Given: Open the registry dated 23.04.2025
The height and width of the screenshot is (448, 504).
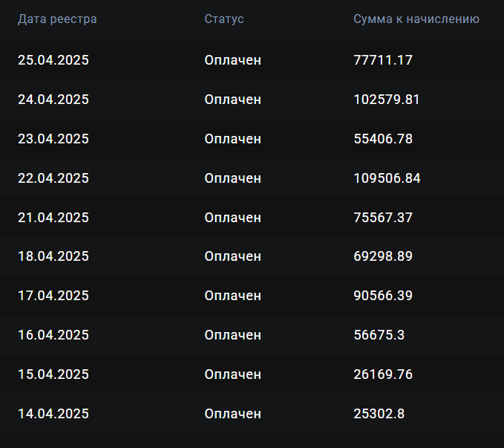Looking at the screenshot, I should (252, 139).
